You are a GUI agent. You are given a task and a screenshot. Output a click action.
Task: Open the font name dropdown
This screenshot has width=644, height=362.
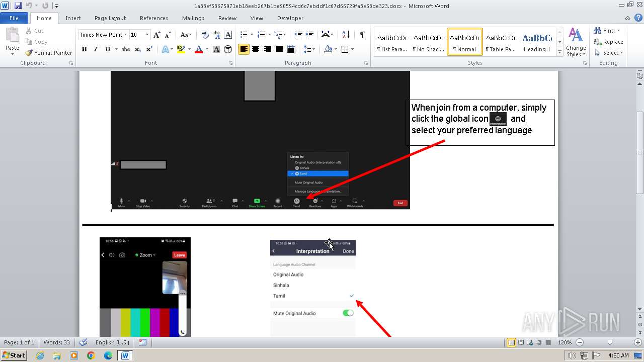click(x=125, y=35)
